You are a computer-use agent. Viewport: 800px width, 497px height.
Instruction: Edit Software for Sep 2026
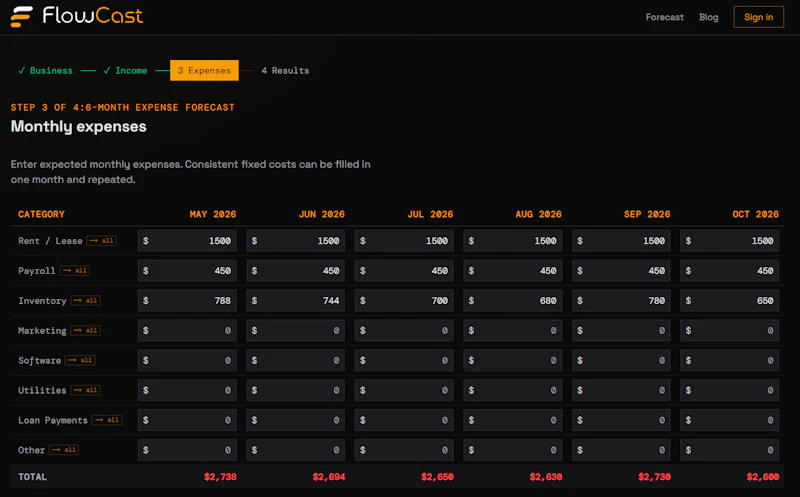(x=621, y=360)
